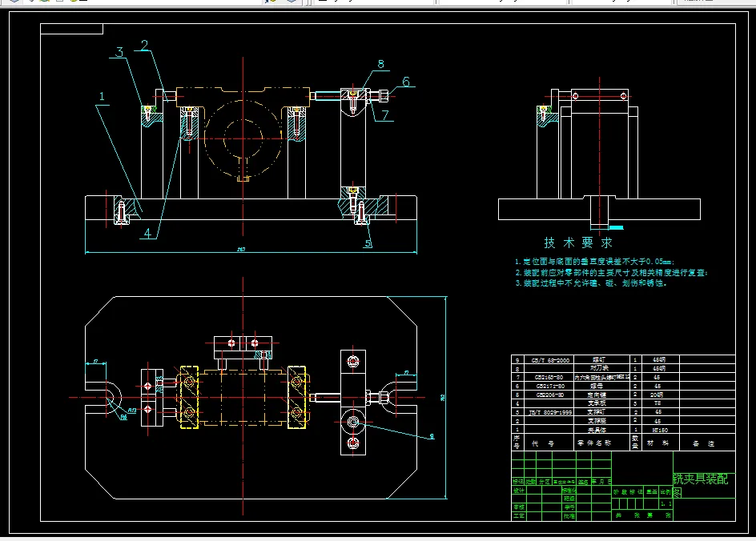Screen dimensions: 756x541
Task: Select the 设计 label in title block
Action: (x=519, y=491)
